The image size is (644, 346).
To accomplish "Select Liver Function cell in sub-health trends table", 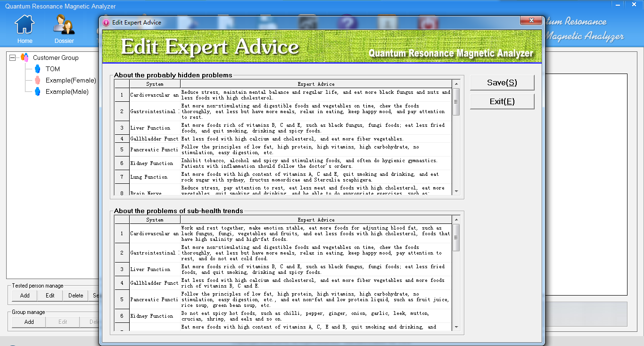I will [155, 269].
